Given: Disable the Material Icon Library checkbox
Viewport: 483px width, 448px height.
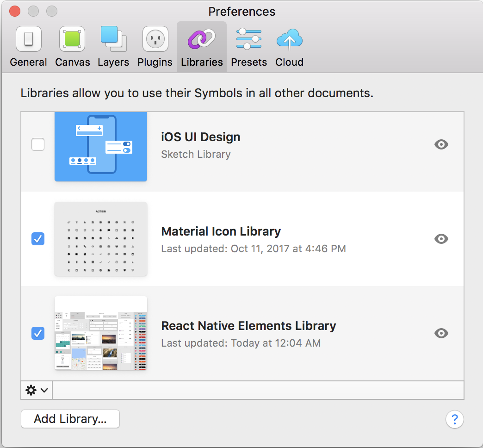Looking at the screenshot, I should 38,239.
